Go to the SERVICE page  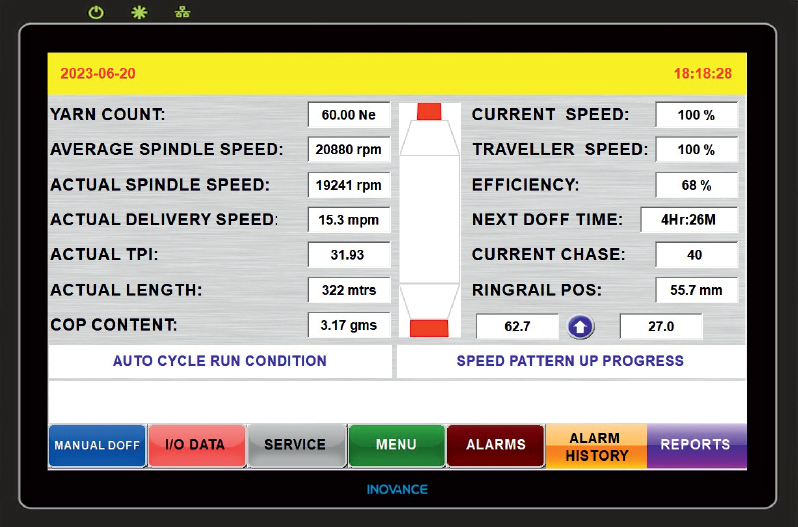[x=296, y=446]
